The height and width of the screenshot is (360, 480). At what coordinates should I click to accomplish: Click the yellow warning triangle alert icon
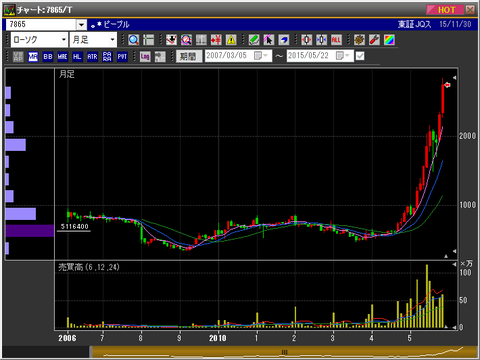(231, 40)
